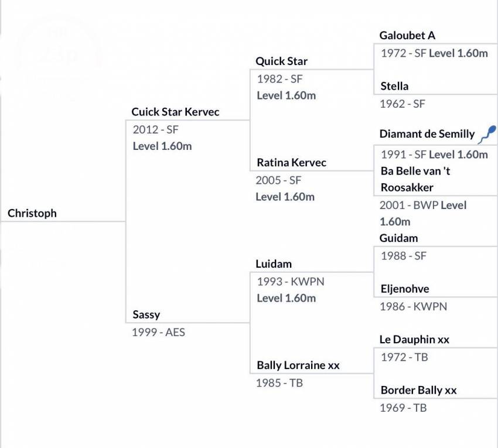Viewport: 498px width, 448px height.
Task: Click 1999 - AES text below Sassy
Action: point(159,332)
